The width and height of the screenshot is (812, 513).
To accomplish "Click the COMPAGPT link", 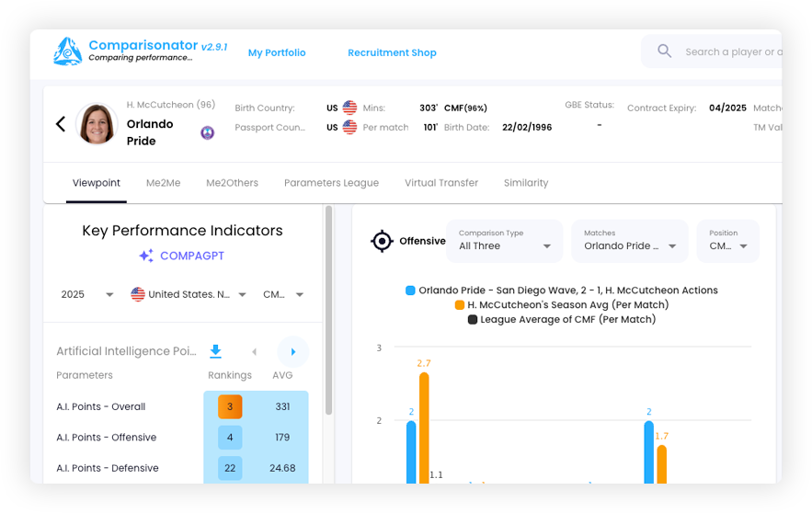I will [x=192, y=256].
